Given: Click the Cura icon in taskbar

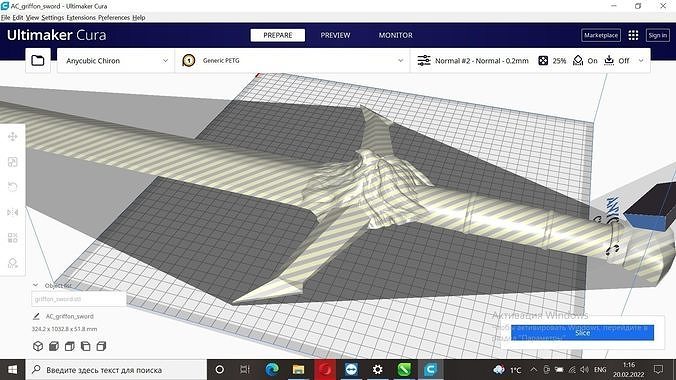Looking at the screenshot, I should coord(430,370).
